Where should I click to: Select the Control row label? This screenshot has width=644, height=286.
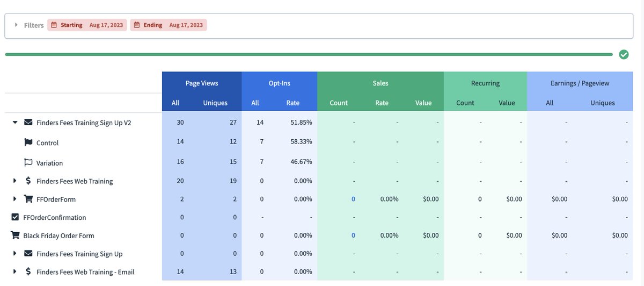(48, 143)
